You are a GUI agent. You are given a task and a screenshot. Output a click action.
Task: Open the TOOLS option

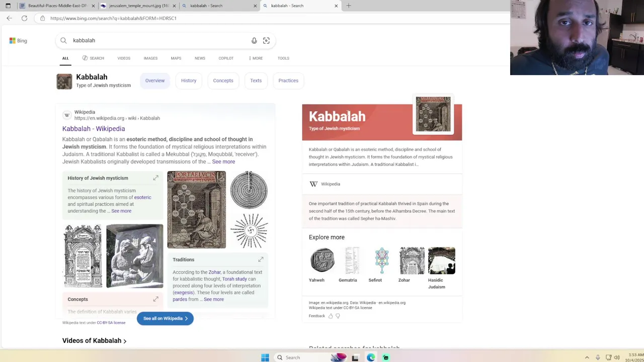[283, 58]
